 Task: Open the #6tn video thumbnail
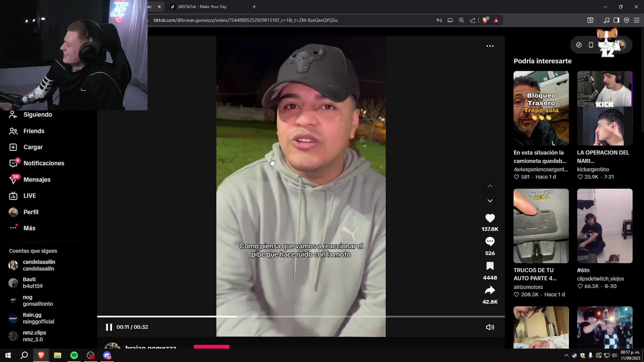coord(605,226)
